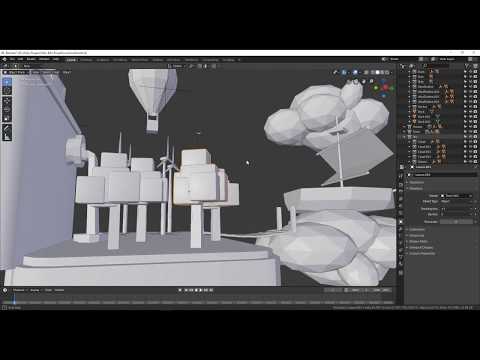Screen dimensions: 480x360
Task: Open the Texture properties tab
Action: pos(401,273)
